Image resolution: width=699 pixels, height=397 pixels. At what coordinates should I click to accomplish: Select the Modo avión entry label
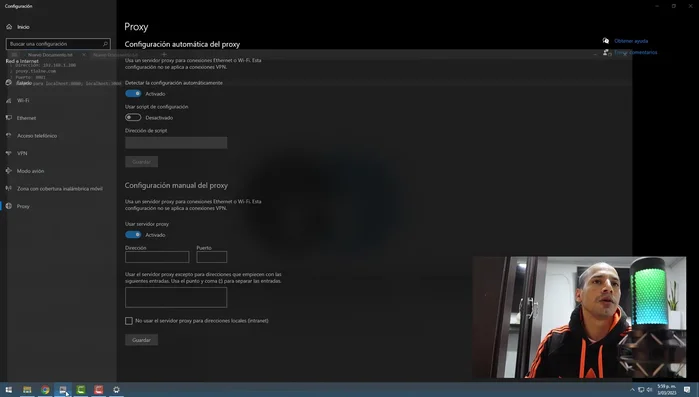click(30, 171)
